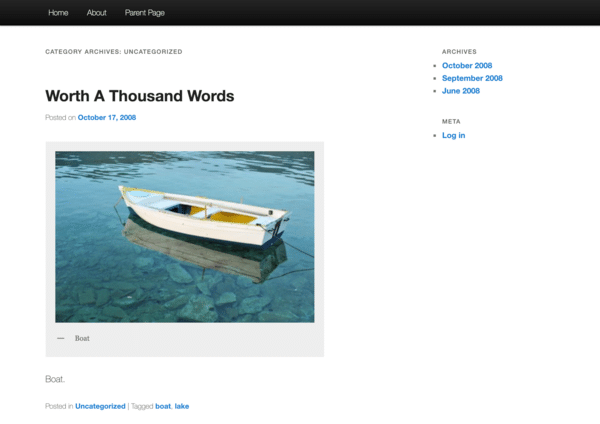View the June 2008 archive
This screenshot has width=600, height=424.
(461, 91)
